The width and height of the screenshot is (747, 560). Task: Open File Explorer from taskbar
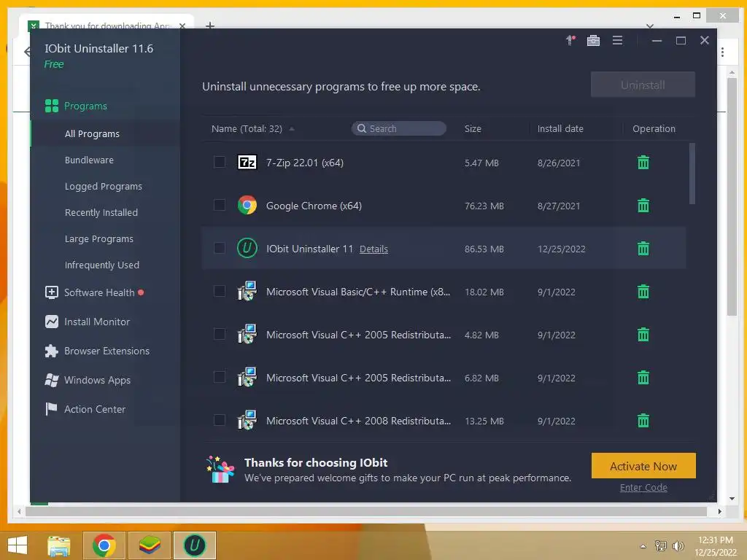59,545
